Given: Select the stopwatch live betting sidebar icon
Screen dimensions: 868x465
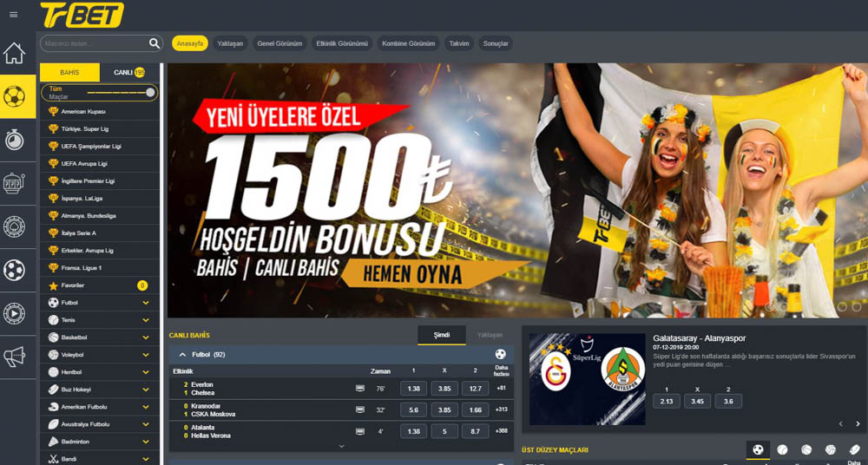Looking at the screenshot, I should click(15, 140).
